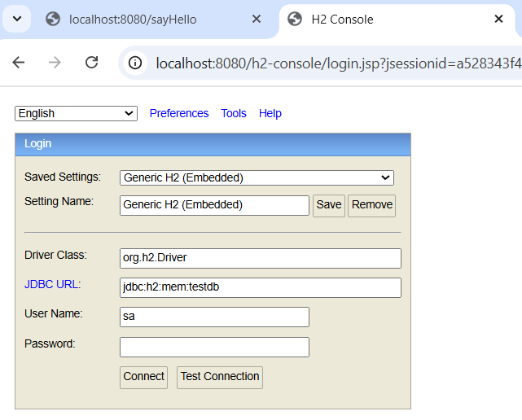
Task: Click the browser back arrow icon
Action: 19,62
